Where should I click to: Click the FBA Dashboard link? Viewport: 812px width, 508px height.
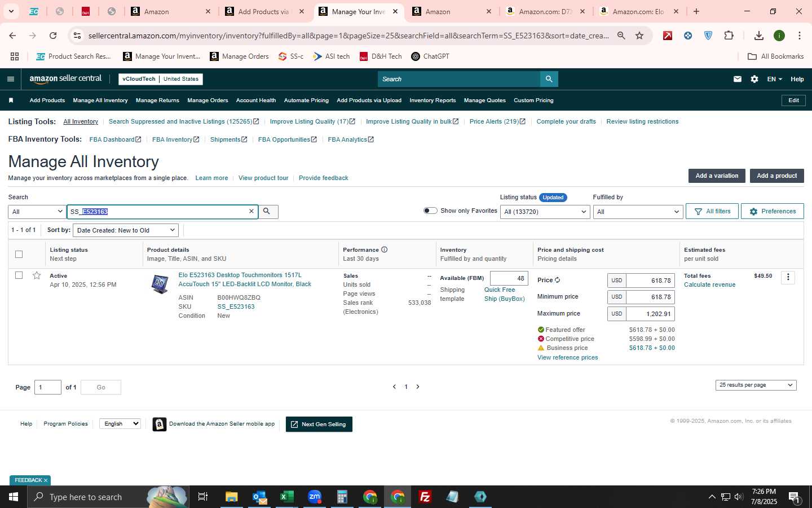click(115, 139)
